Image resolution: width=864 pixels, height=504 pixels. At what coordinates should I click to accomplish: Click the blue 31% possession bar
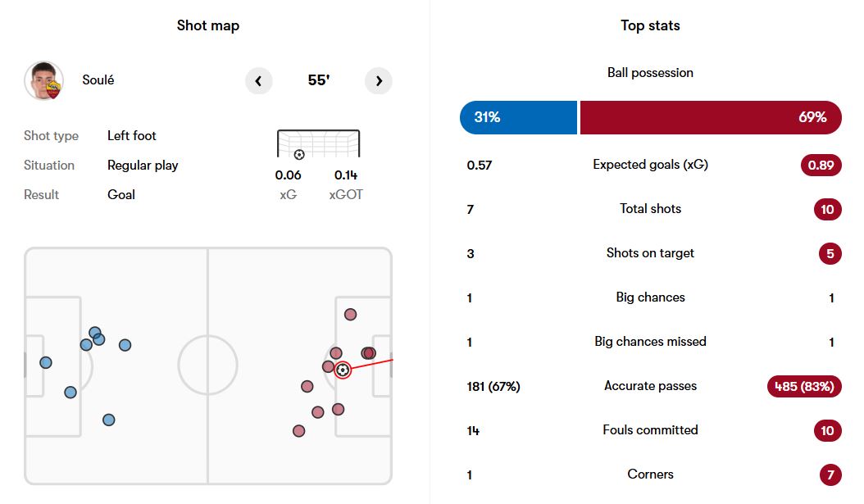pos(519,117)
